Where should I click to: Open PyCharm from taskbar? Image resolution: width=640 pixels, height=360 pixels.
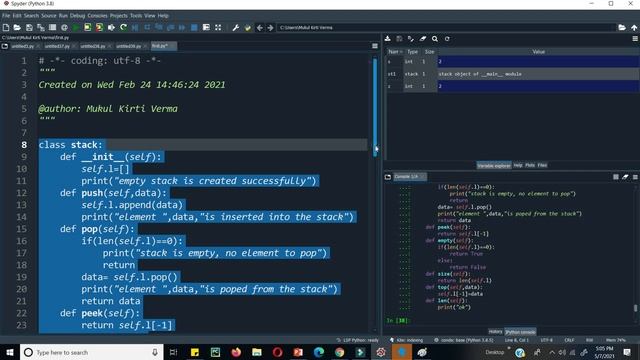click(215, 352)
